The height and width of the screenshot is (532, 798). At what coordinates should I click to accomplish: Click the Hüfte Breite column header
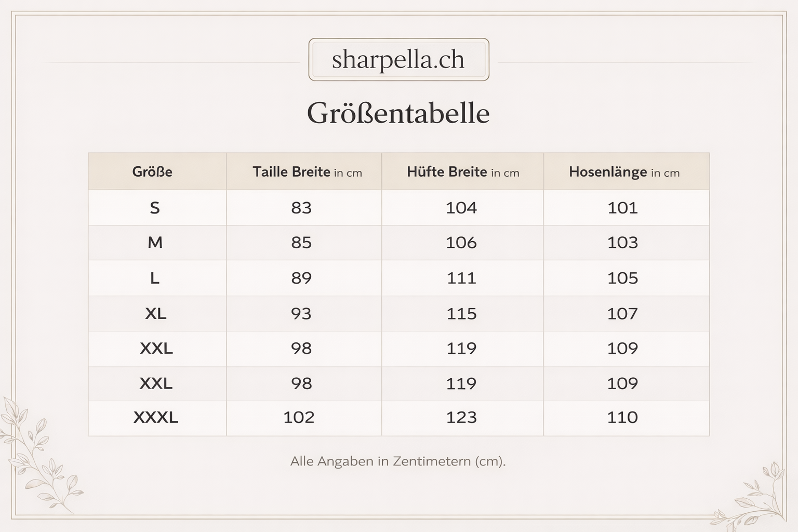(x=462, y=172)
